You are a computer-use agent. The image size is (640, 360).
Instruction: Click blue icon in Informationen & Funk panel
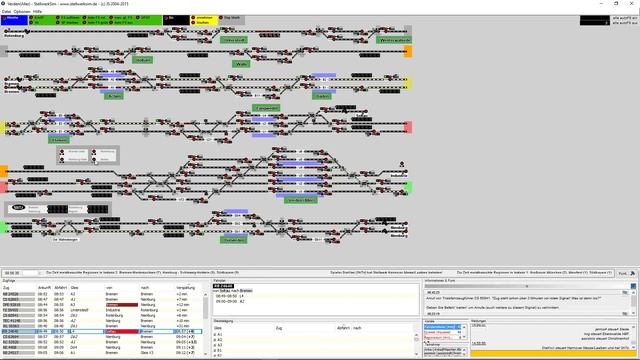coord(633,286)
